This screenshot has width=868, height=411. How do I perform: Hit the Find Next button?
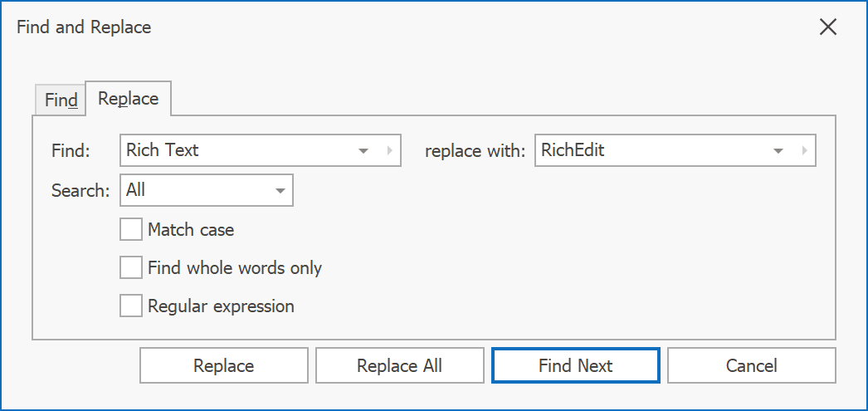tap(575, 365)
